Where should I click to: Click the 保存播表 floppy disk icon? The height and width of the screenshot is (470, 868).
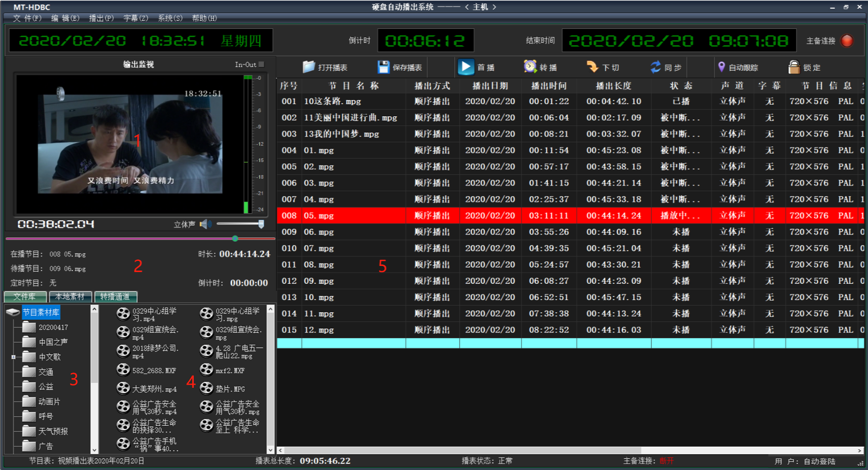click(384, 67)
